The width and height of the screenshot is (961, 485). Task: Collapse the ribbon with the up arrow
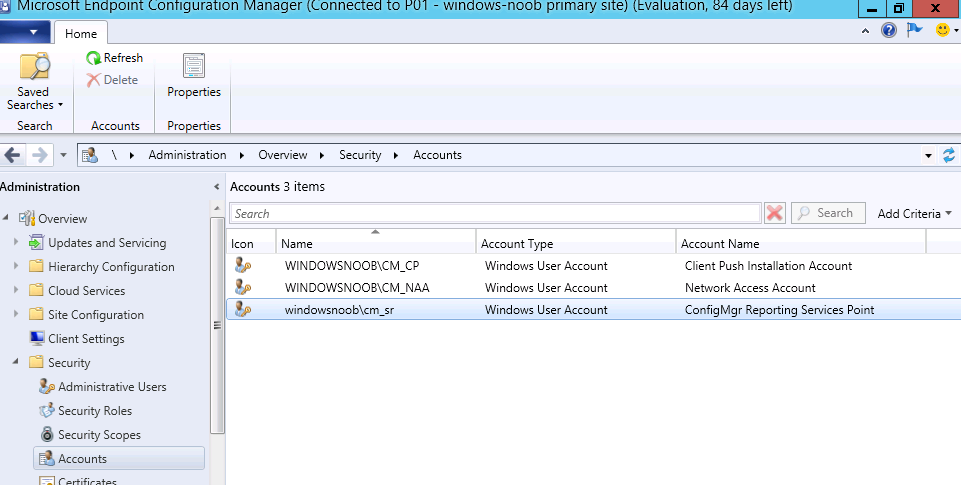pyautogui.click(x=865, y=31)
